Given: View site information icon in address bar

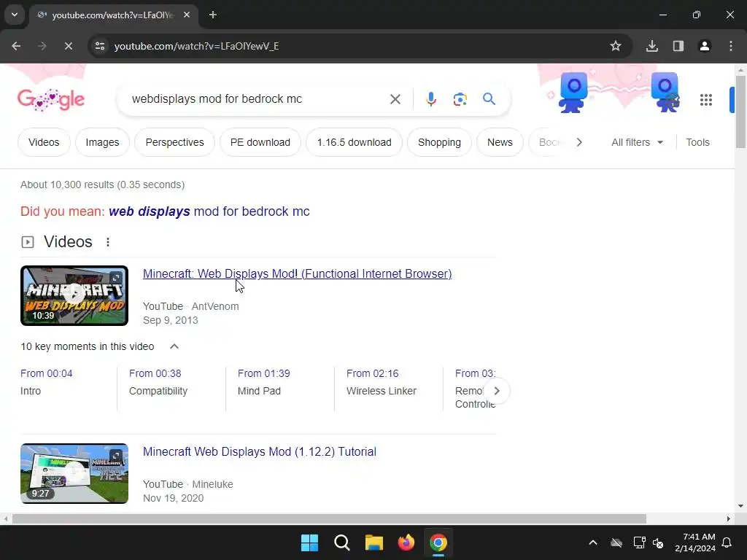Looking at the screenshot, I should point(100,46).
